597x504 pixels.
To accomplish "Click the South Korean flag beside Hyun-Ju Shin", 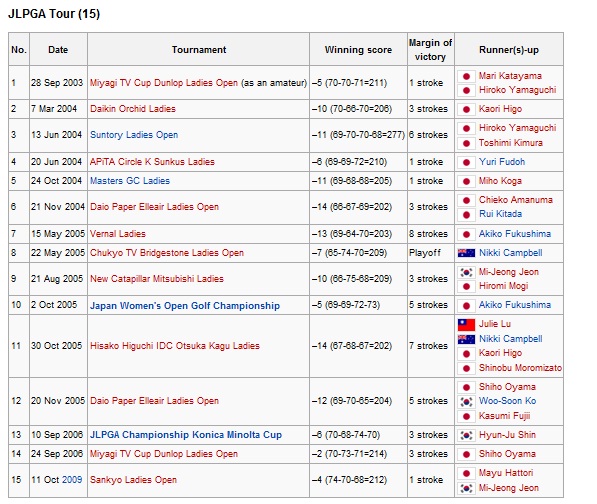I will pos(466,435).
